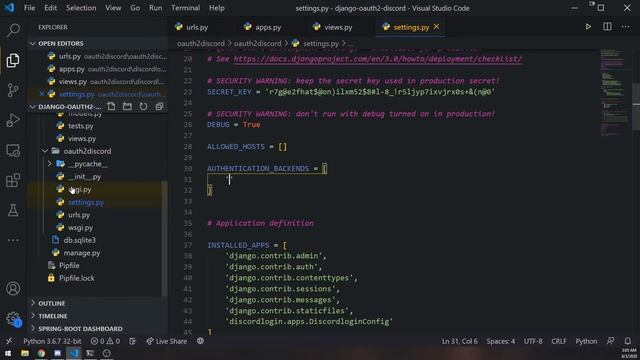The width and height of the screenshot is (640, 360).
Task: Show errors and warnings count
Action: pyautogui.click(x=105, y=341)
